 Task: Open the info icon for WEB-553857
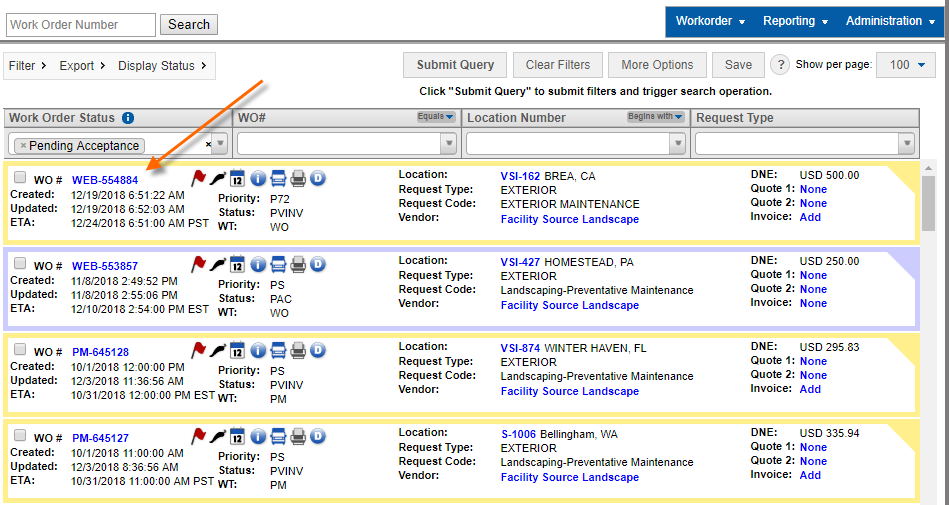258,265
